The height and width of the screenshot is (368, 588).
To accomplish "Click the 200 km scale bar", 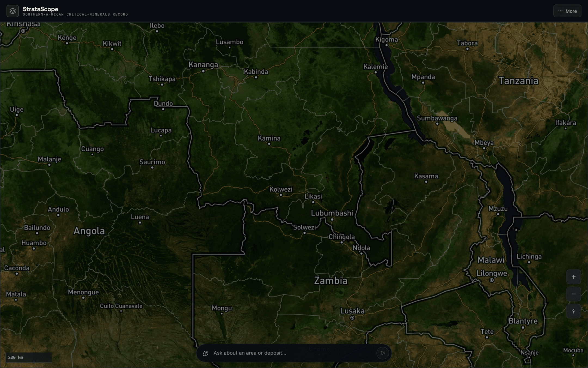I will [x=29, y=357].
